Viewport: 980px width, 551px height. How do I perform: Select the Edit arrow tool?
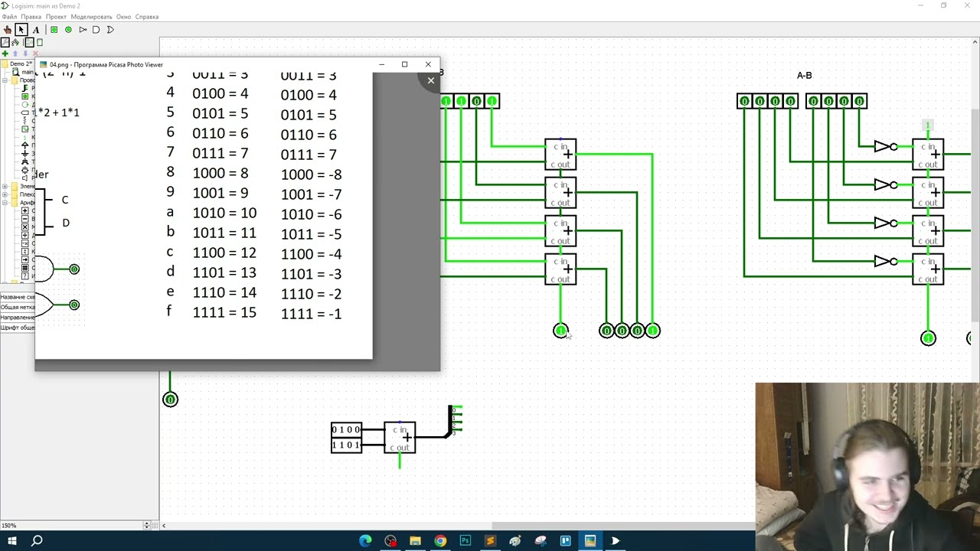pyautogui.click(x=21, y=30)
